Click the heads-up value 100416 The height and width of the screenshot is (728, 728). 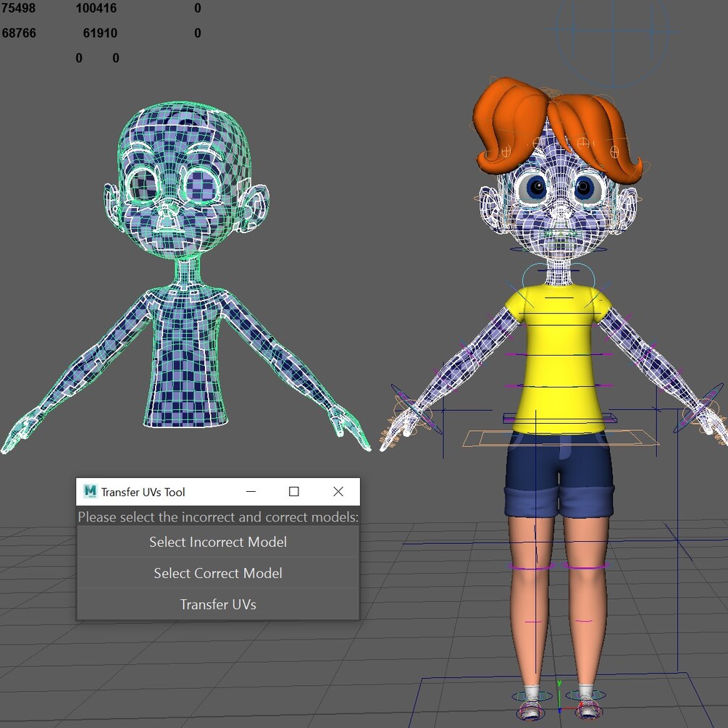(x=96, y=8)
